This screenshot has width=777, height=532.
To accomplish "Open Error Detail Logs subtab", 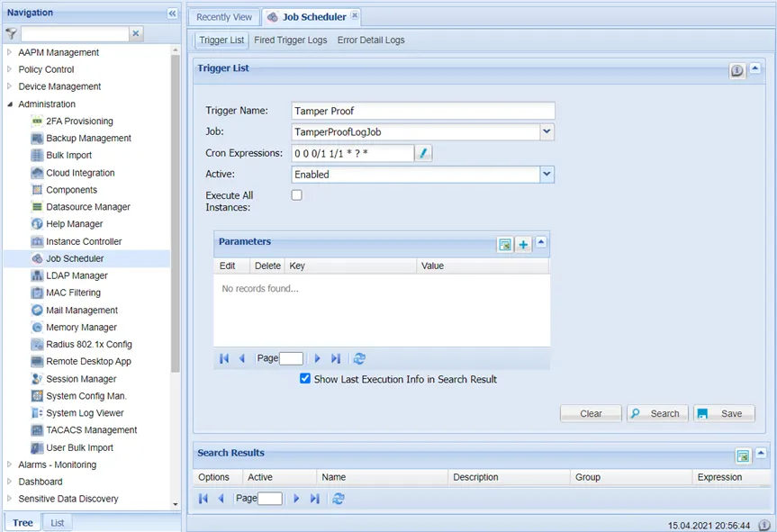I will coord(371,40).
